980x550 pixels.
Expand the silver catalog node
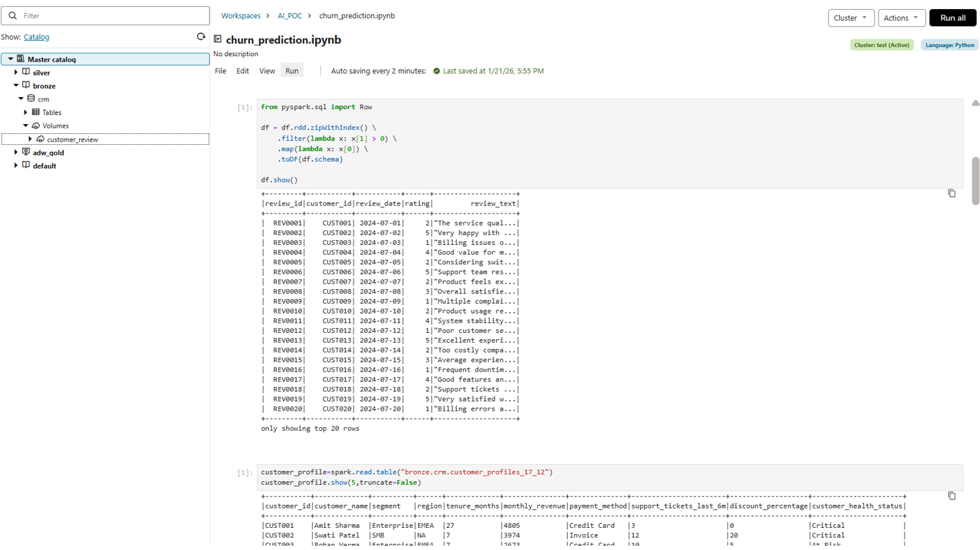click(16, 72)
